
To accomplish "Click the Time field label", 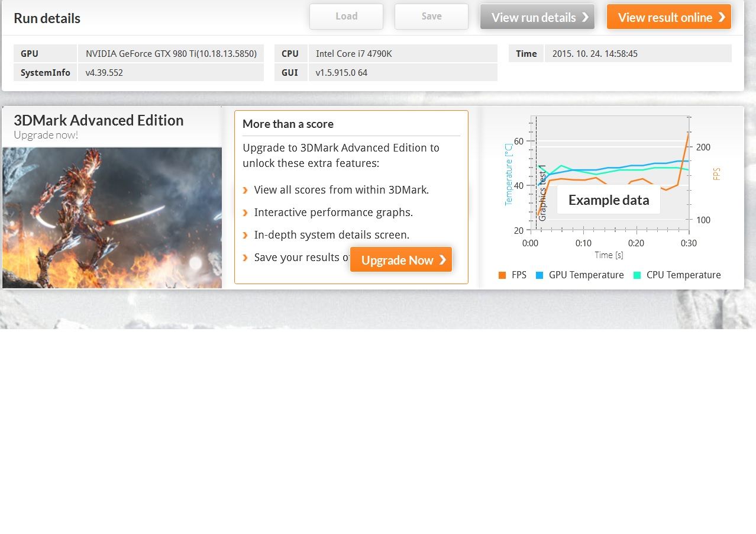I will click(x=526, y=53).
